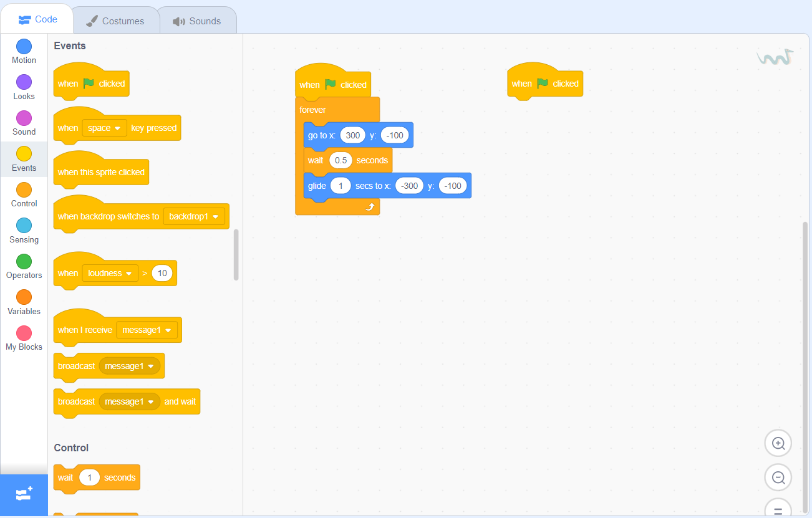This screenshot has width=812, height=518.
Task: Open the backdrop1 dropdown
Action: pyautogui.click(x=194, y=216)
